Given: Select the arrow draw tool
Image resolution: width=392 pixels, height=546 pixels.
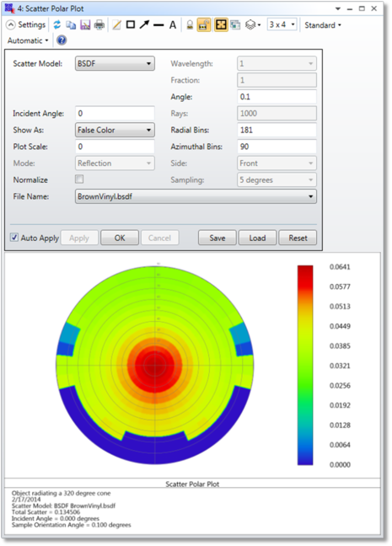Looking at the screenshot, I should click(x=144, y=24).
